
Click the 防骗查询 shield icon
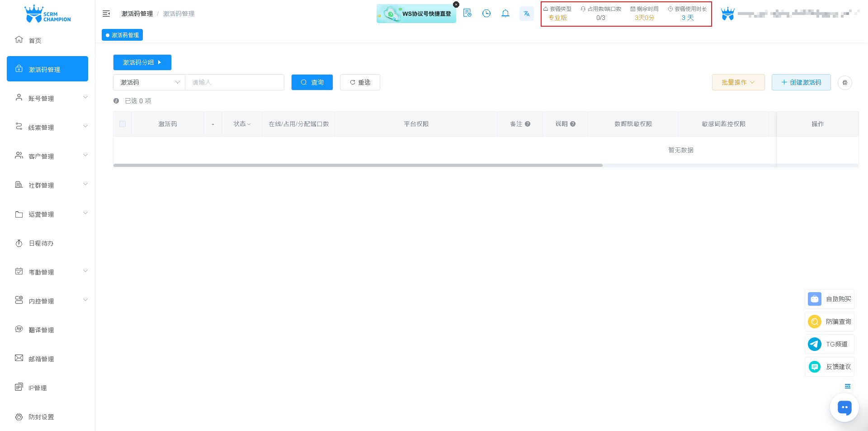click(815, 322)
